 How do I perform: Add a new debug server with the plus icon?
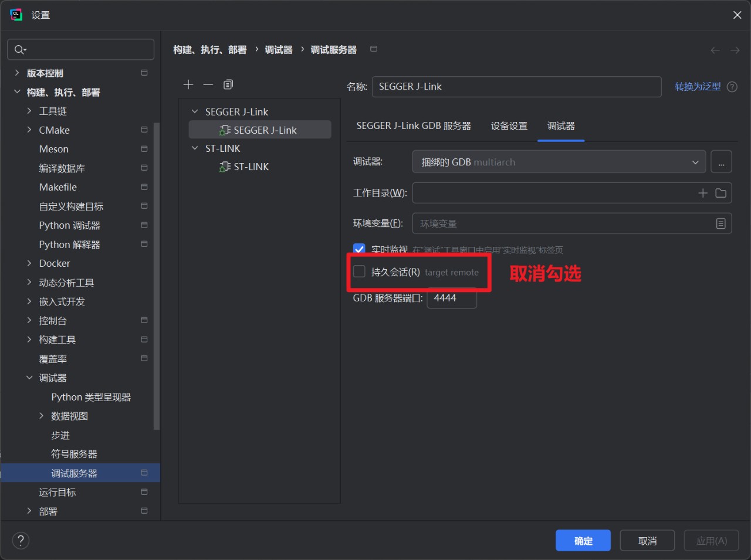[x=188, y=84]
